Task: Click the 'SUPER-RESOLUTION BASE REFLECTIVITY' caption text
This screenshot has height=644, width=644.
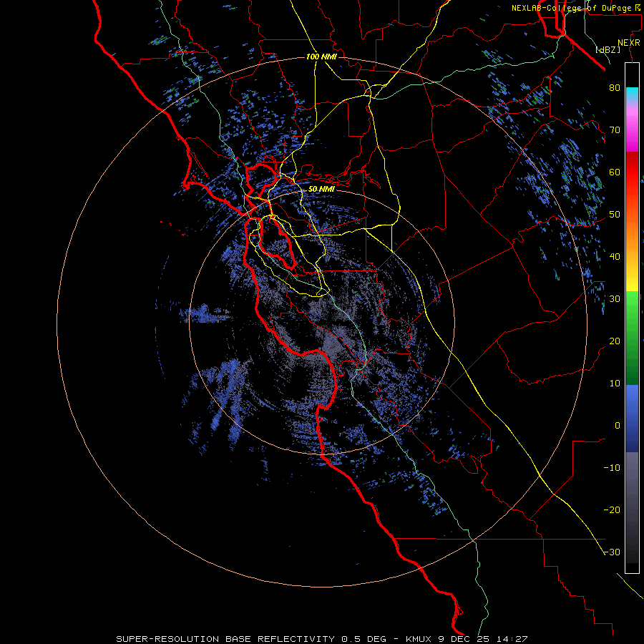Action: coord(224,639)
